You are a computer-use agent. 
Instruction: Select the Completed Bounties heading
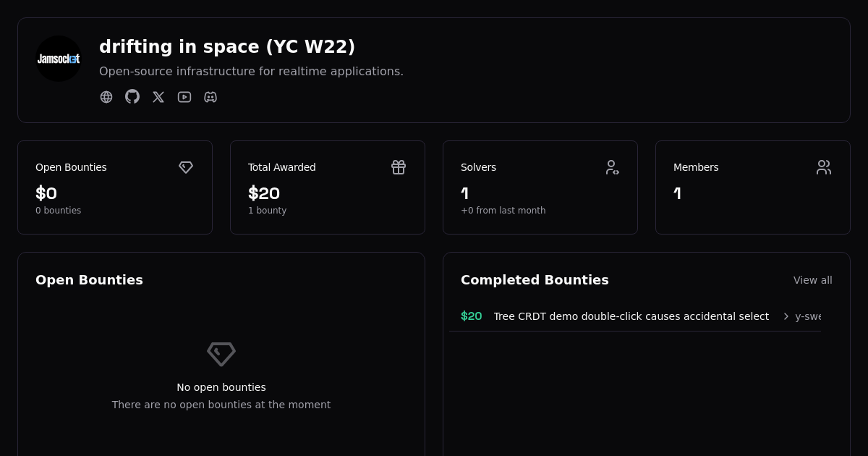pos(535,280)
